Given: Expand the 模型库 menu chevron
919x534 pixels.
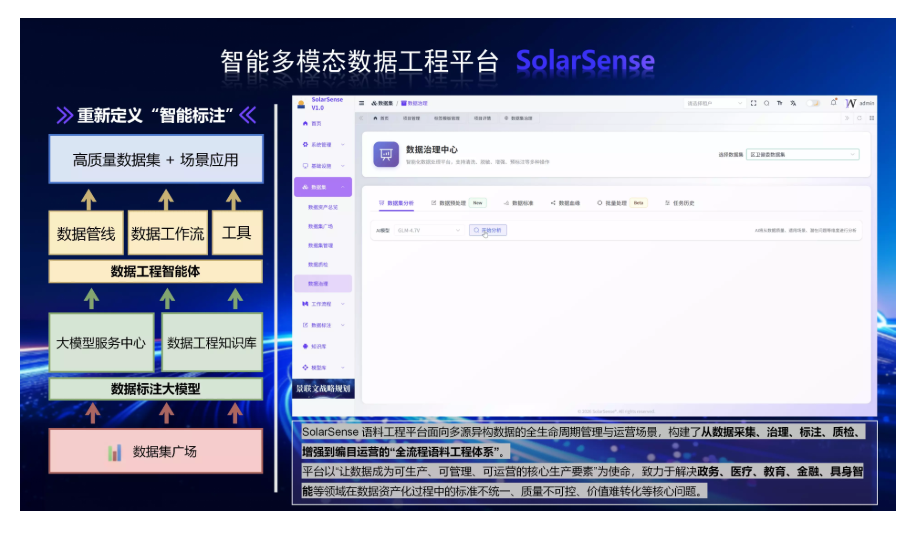Looking at the screenshot, I should click(x=343, y=368).
